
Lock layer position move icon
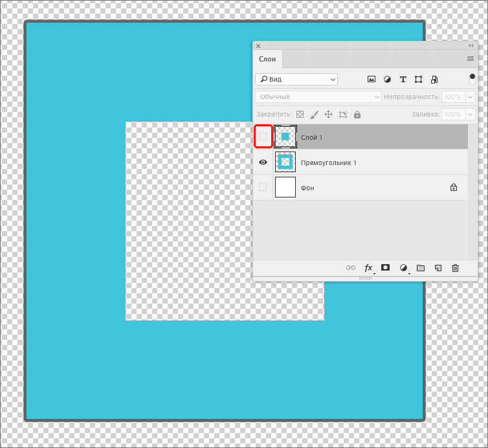[x=328, y=114]
